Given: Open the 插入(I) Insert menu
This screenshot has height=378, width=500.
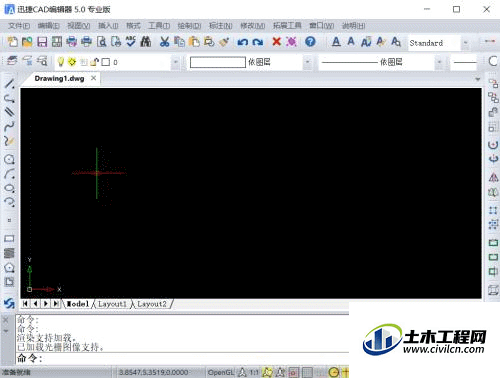Looking at the screenshot, I should coord(108,26).
